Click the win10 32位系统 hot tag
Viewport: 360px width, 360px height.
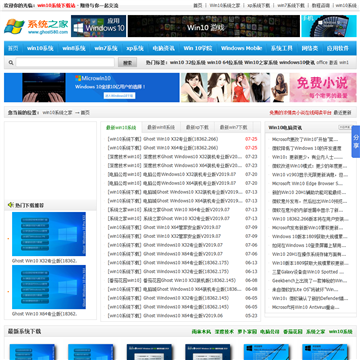188,62
